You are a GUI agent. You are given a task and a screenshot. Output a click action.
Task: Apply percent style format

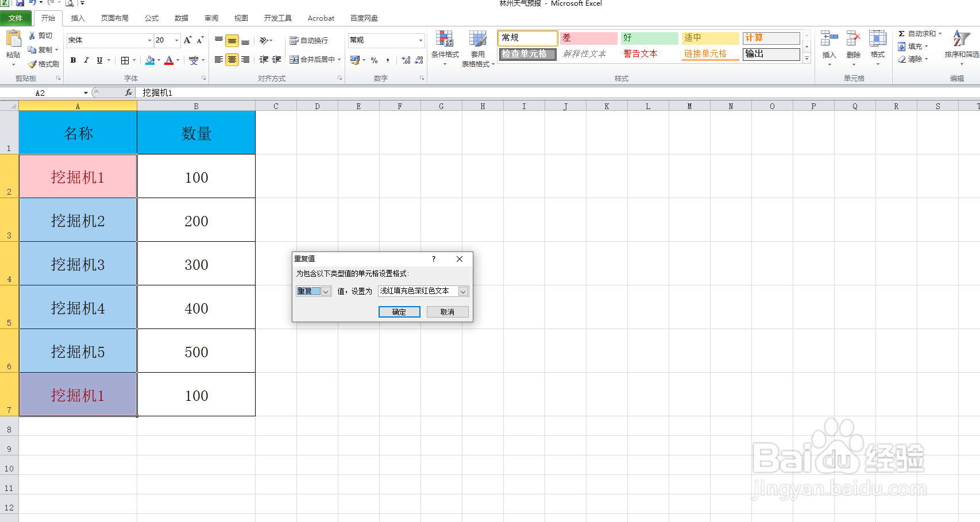point(375,60)
